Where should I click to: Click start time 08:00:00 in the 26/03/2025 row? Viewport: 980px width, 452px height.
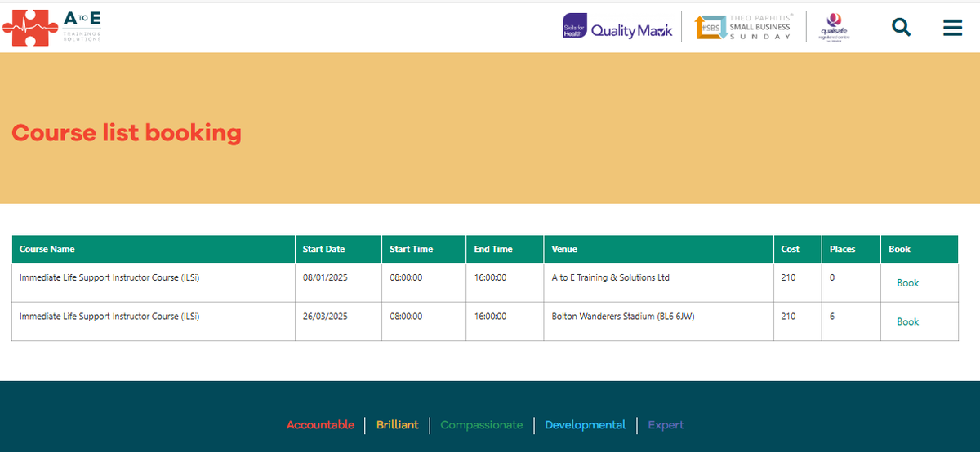[406, 316]
